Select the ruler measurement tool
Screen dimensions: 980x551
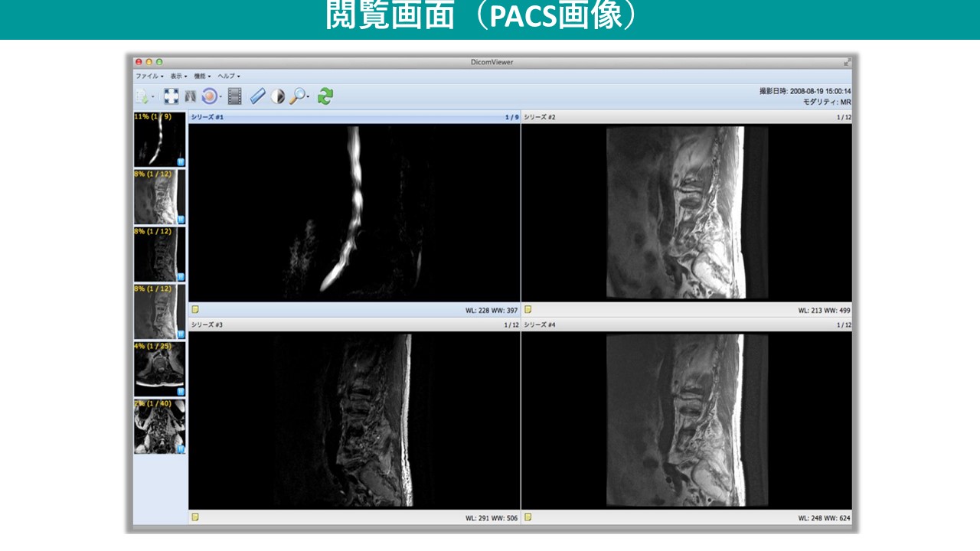click(x=257, y=96)
